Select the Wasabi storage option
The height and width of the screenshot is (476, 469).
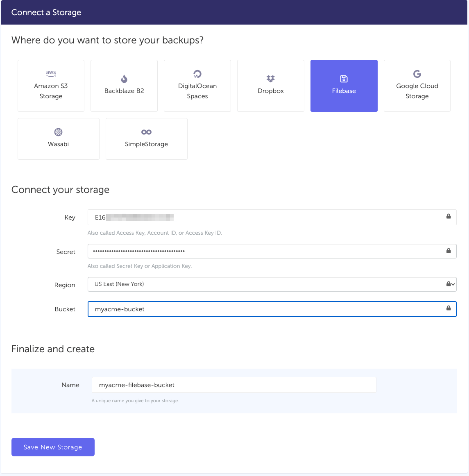pos(59,139)
